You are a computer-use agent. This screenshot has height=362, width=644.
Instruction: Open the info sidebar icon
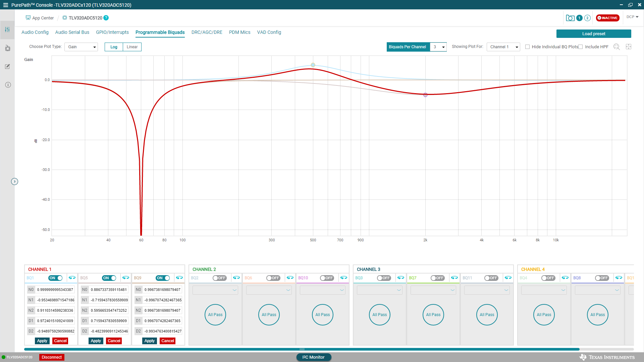[x=8, y=85]
